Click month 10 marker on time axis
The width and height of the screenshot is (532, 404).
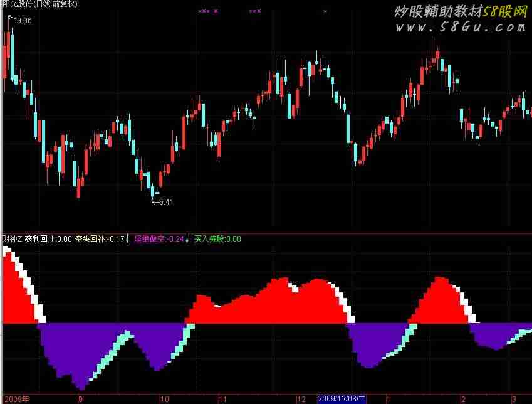pyautogui.click(x=165, y=399)
